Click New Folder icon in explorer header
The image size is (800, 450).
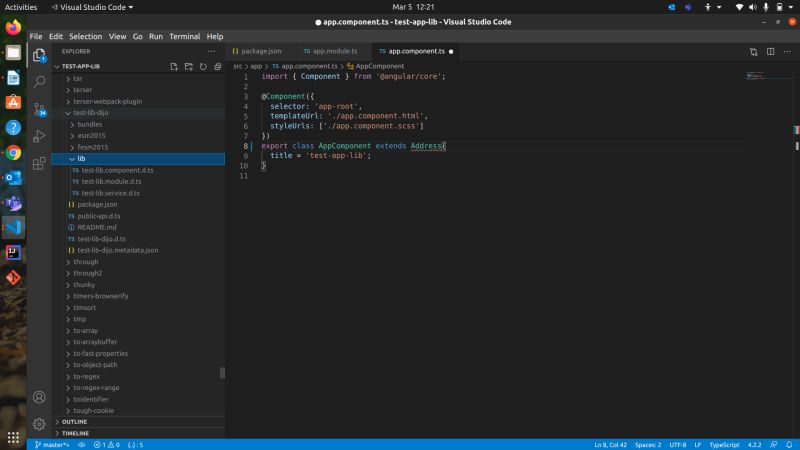pyautogui.click(x=189, y=67)
